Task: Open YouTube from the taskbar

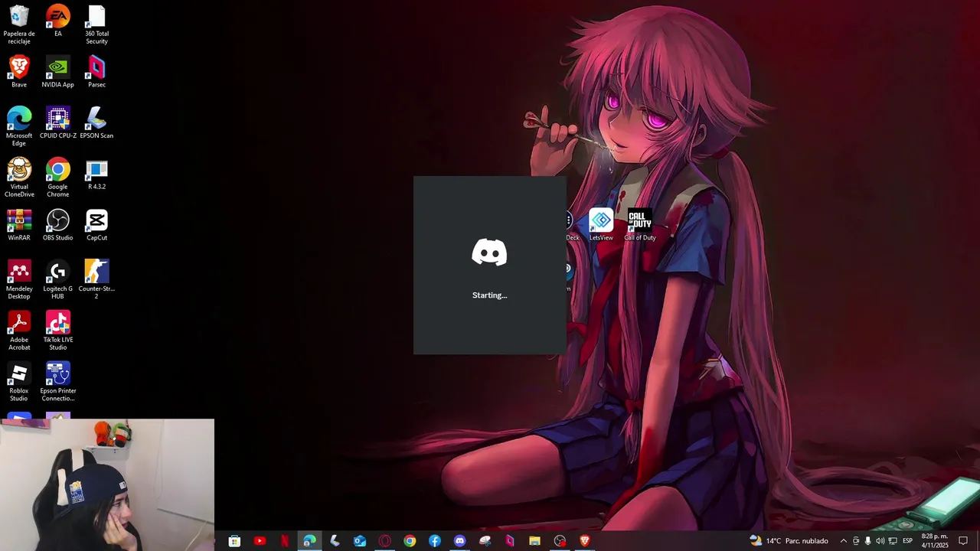Action: [260, 541]
